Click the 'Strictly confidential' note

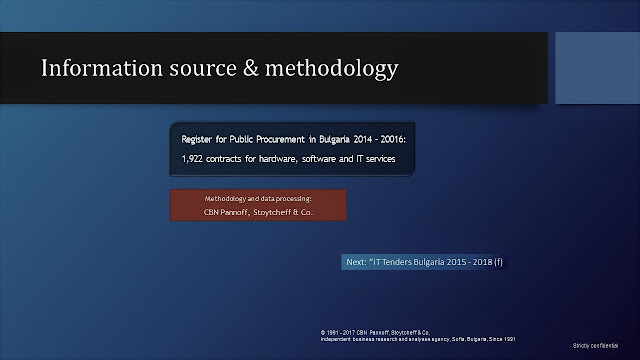[595, 346]
